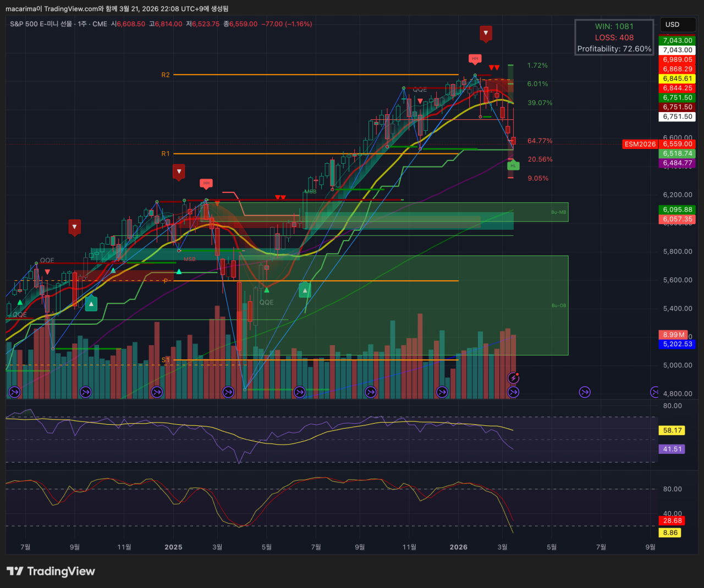Click the R2 pivot level label
The height and width of the screenshot is (588, 704).
[166, 75]
